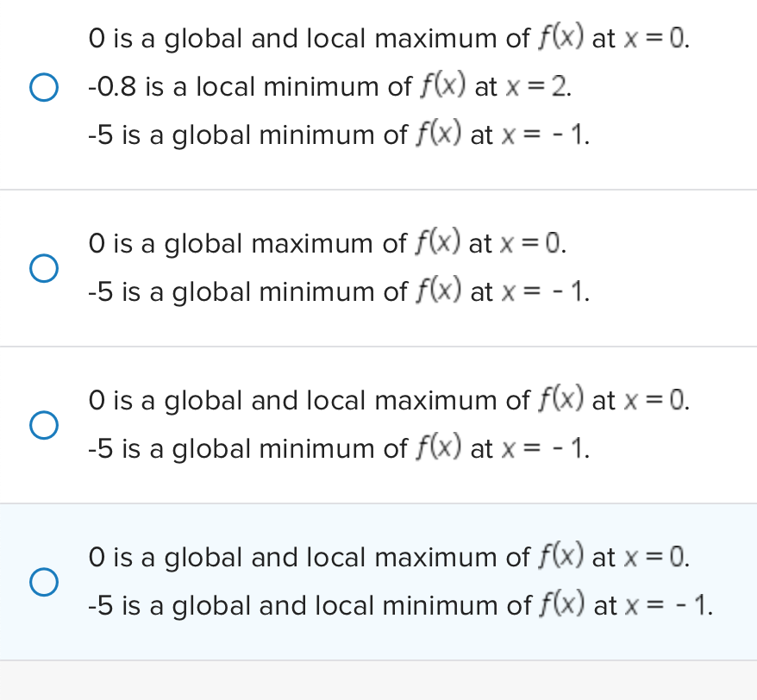Click the gray area below the last option
Viewport: 757px width, 700px height.
tap(379, 681)
